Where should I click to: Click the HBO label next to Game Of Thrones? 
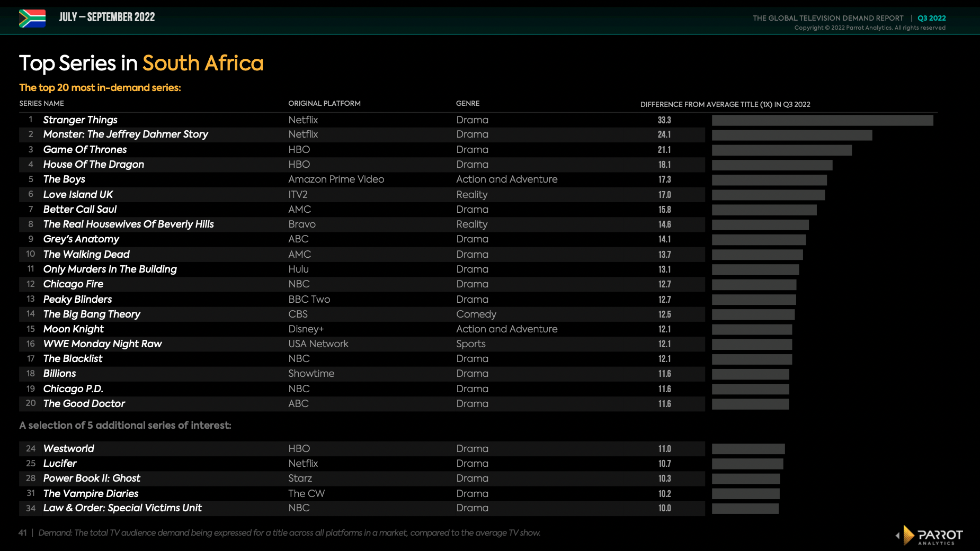point(299,149)
